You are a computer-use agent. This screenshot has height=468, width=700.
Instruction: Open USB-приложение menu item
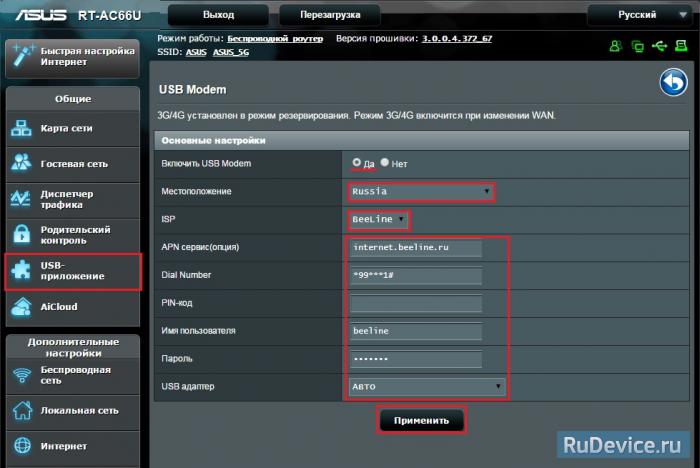[73, 272]
